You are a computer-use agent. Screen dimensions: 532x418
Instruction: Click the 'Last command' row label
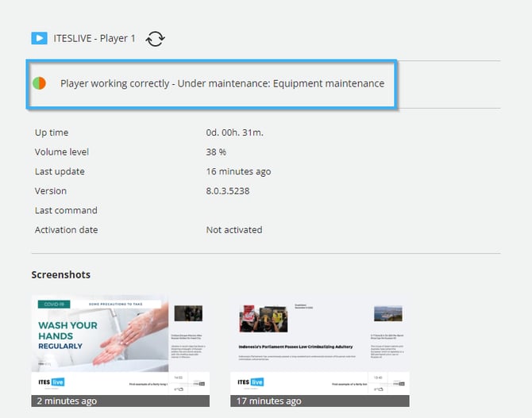pyautogui.click(x=66, y=210)
